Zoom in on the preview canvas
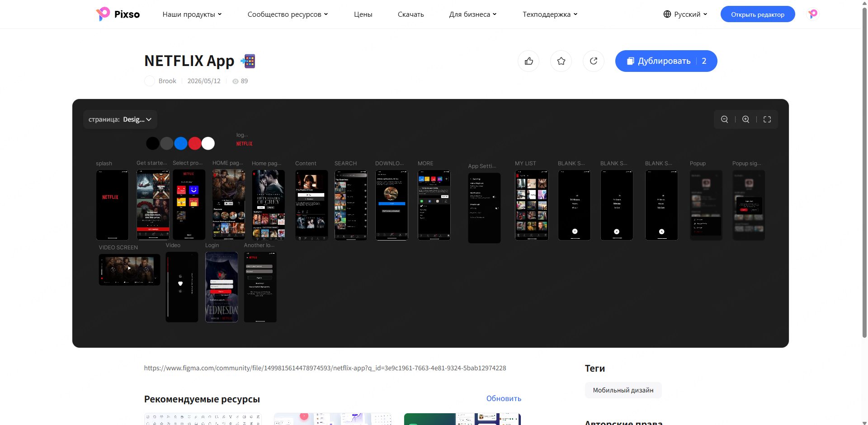The image size is (868, 425). (746, 119)
